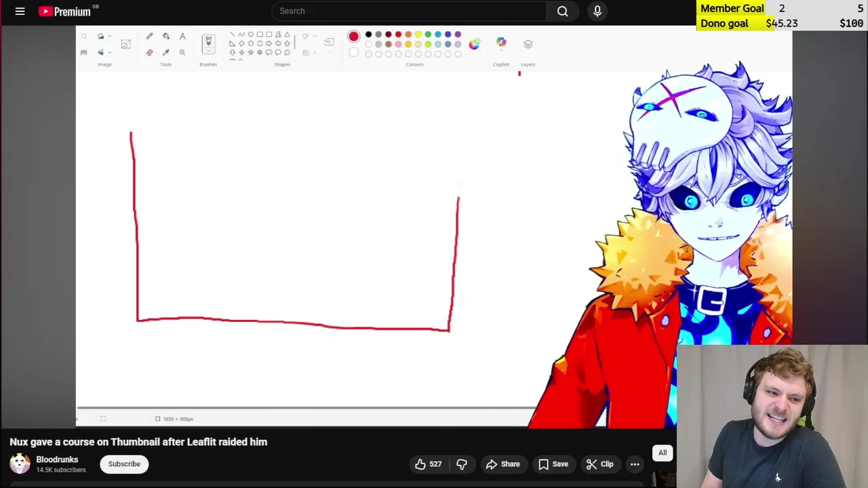Click the canvas size status readout

pos(174,419)
